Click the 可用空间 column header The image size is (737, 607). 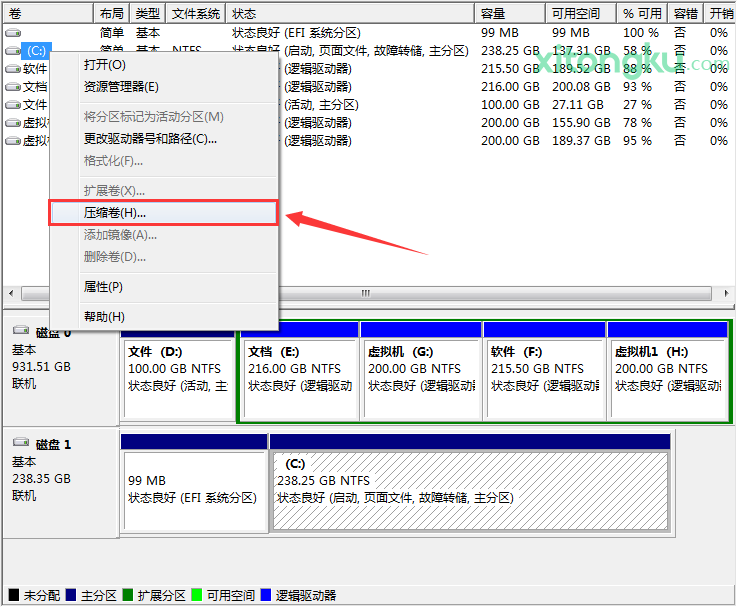tap(575, 13)
